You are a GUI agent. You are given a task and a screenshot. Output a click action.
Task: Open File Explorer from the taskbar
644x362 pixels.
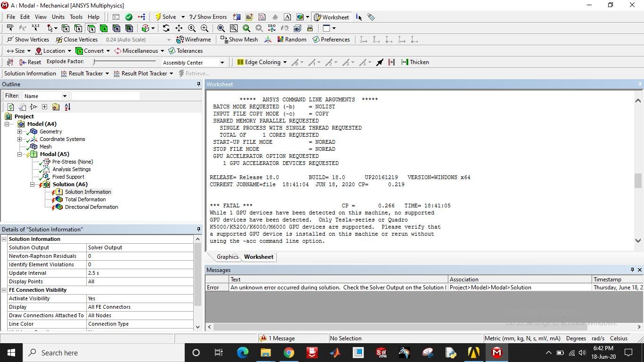265,353
